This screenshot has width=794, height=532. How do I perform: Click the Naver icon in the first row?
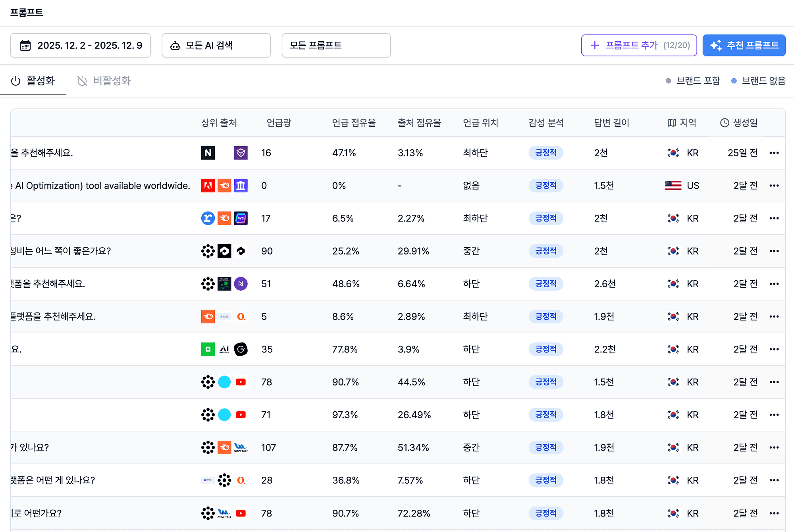coord(208,153)
